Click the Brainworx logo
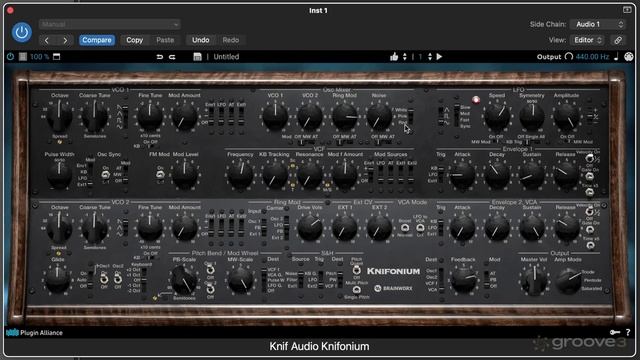 click(x=394, y=288)
